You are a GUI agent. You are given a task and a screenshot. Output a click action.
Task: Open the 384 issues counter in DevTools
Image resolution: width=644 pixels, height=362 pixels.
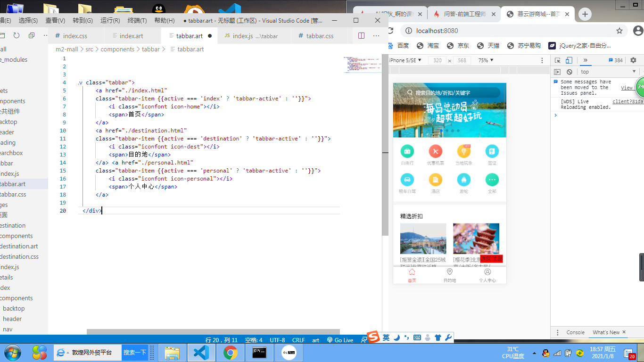pos(616,60)
